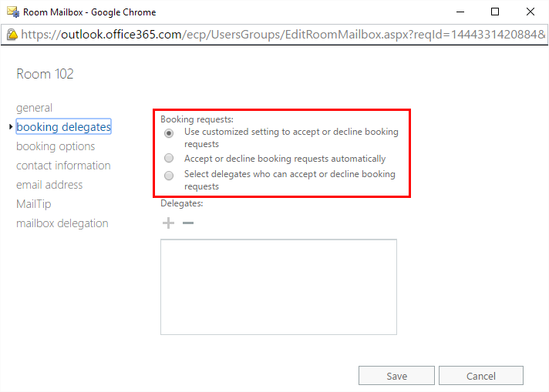This screenshot has height=392, width=549.
Task: Open the general settings section
Action: [35, 108]
